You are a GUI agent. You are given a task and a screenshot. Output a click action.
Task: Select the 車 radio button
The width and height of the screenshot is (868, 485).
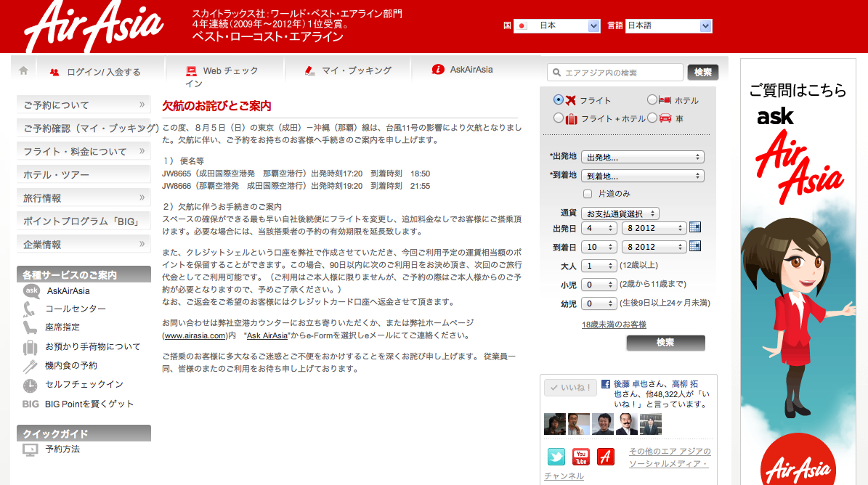[652, 118]
